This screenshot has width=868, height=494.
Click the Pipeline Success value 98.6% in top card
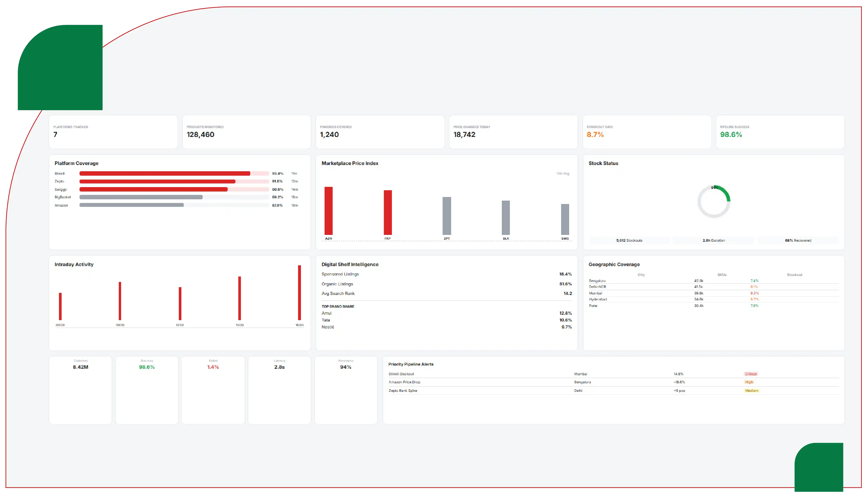click(x=731, y=134)
